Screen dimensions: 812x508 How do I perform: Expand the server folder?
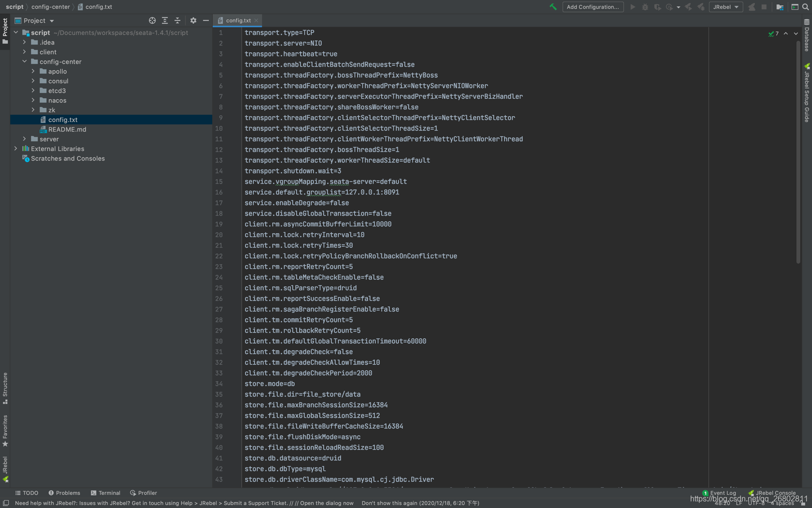click(x=25, y=139)
